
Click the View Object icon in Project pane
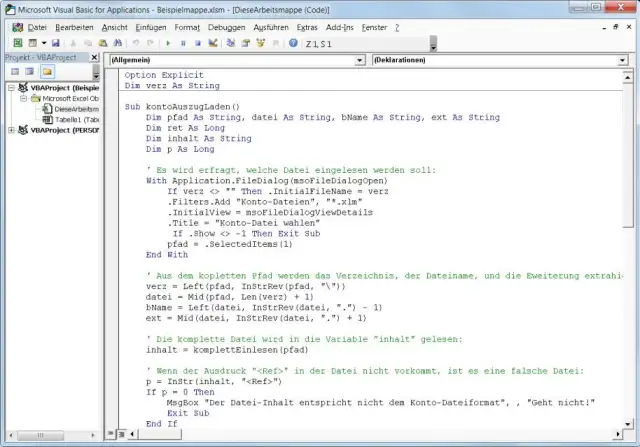[29, 72]
